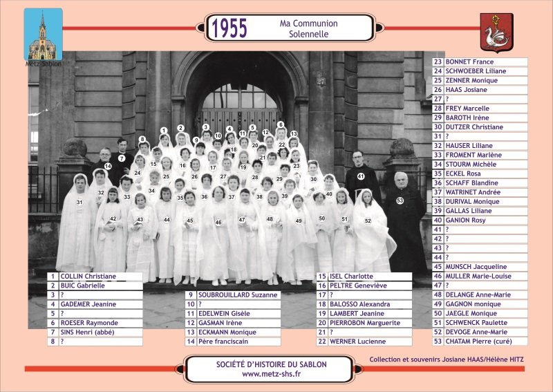The image size is (553, 392).
Task: Click photo marker number 30 in photo
Action: pos(314,179)
